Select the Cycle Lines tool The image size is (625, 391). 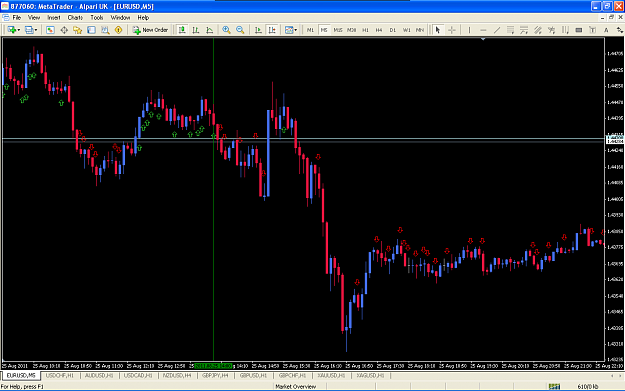[x=565, y=30]
